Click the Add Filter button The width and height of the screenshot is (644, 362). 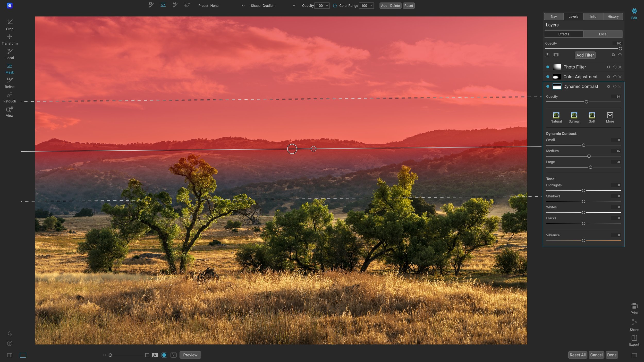click(585, 55)
